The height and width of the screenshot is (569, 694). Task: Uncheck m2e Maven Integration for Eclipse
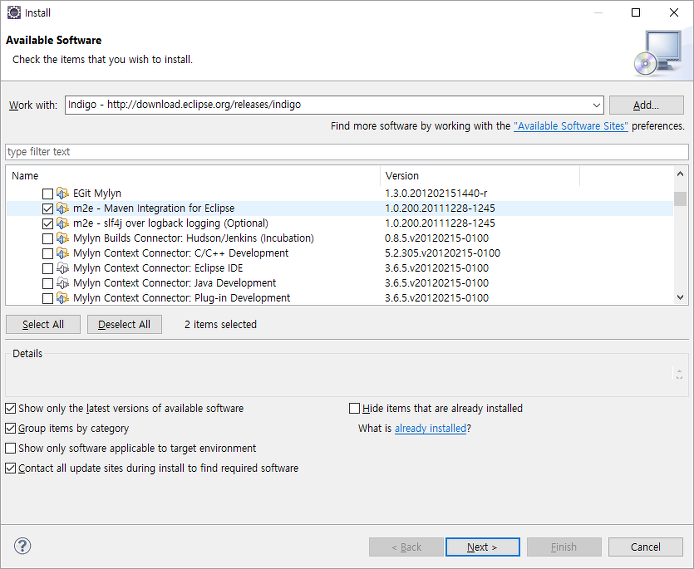coord(47,209)
